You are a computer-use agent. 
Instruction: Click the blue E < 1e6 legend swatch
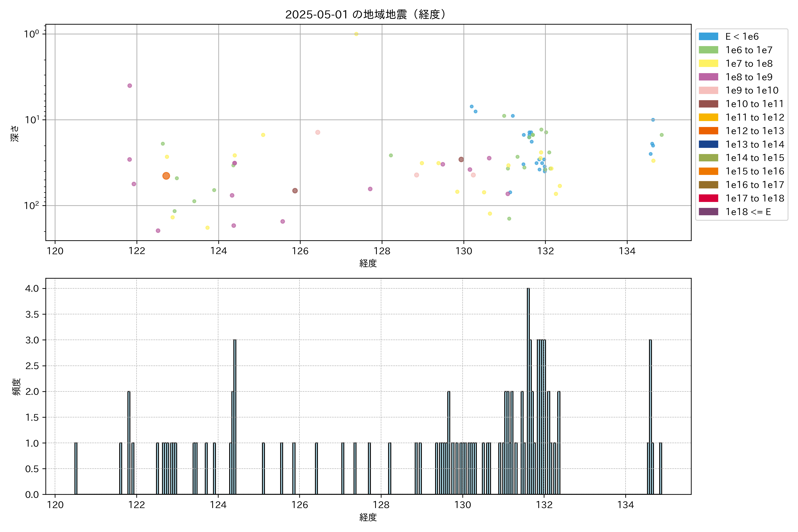pos(708,37)
